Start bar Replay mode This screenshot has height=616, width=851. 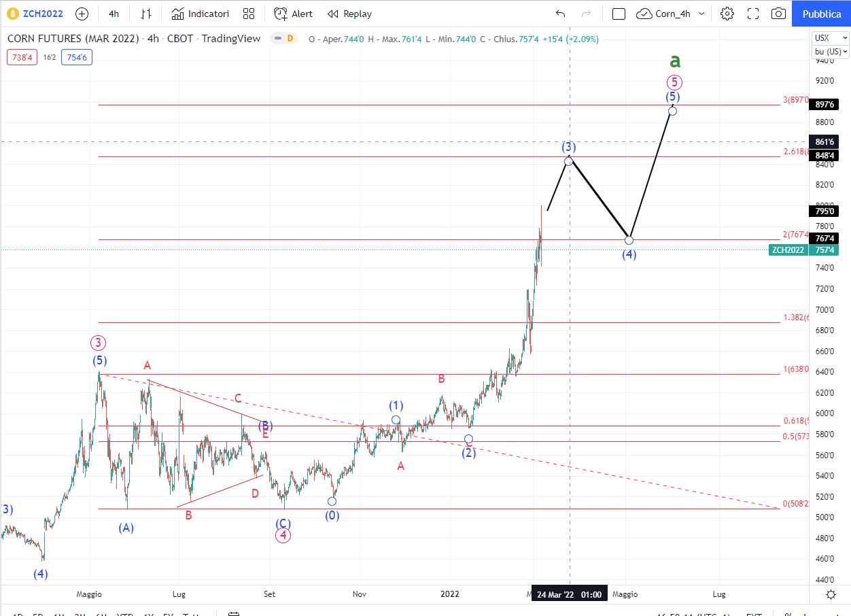pos(349,14)
